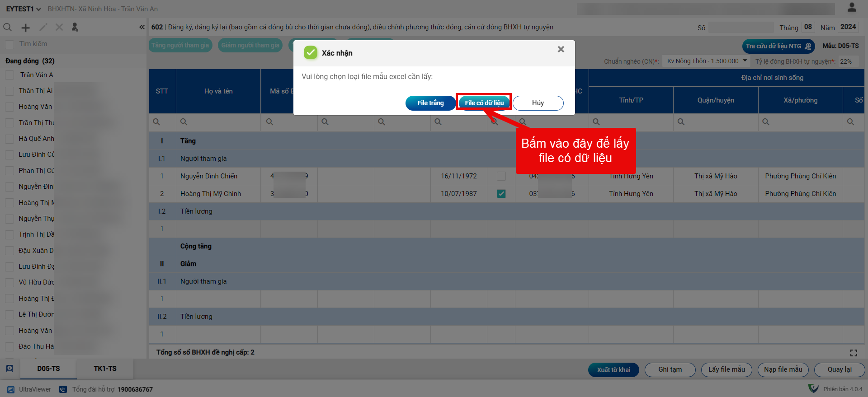Select the D05-TS tab
Viewport: 868px width, 397px height.
pos(48,369)
